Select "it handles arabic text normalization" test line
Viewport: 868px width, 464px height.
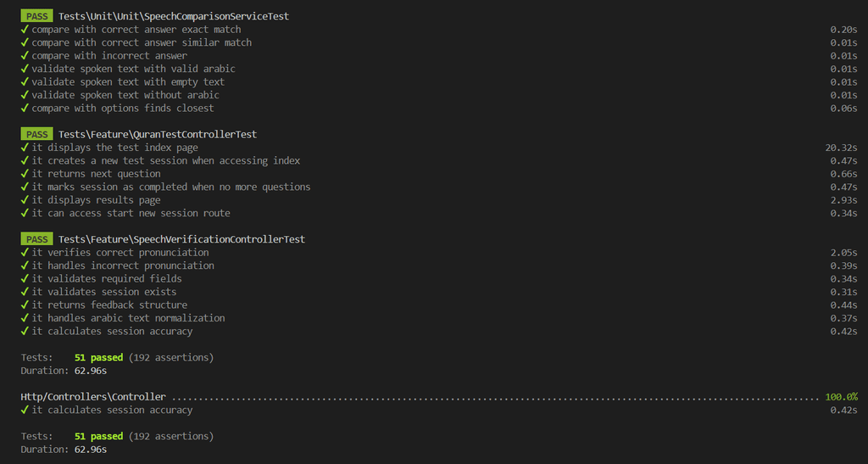pyautogui.click(x=128, y=318)
